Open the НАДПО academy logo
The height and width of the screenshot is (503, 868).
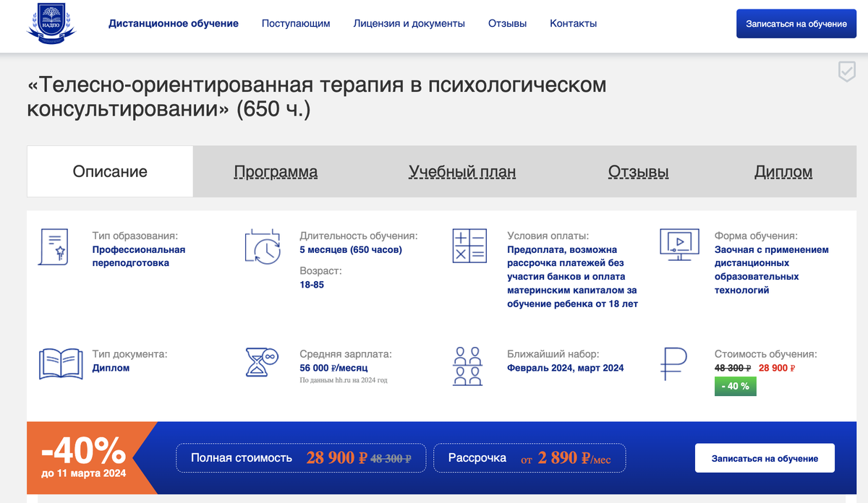51,23
